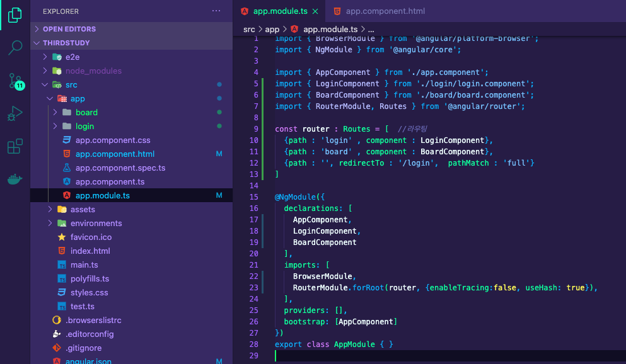
Task: Click the e2e folder icon
Action: point(57,57)
